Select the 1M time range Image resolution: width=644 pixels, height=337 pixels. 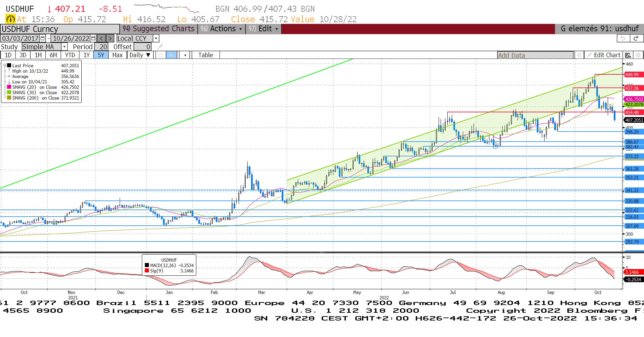[38, 55]
